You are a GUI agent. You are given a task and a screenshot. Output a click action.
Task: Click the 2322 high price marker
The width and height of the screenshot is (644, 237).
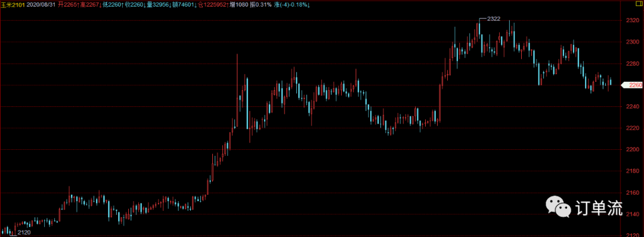coord(493,19)
